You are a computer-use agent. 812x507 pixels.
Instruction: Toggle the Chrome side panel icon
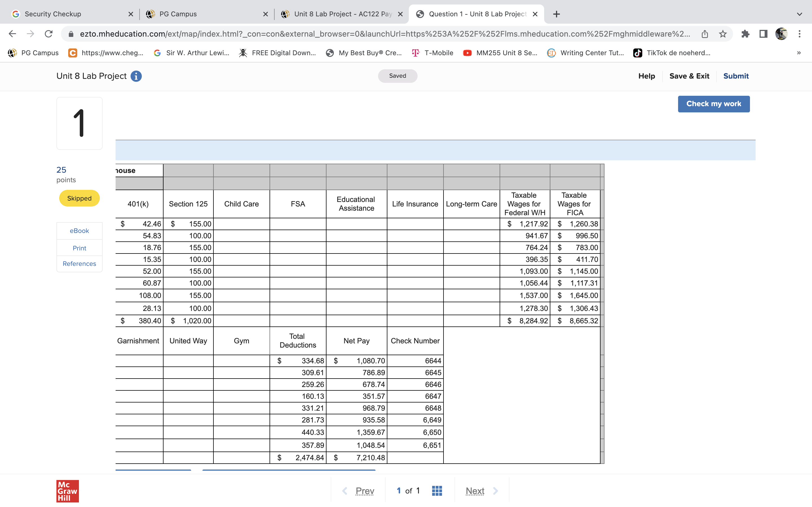pos(763,34)
